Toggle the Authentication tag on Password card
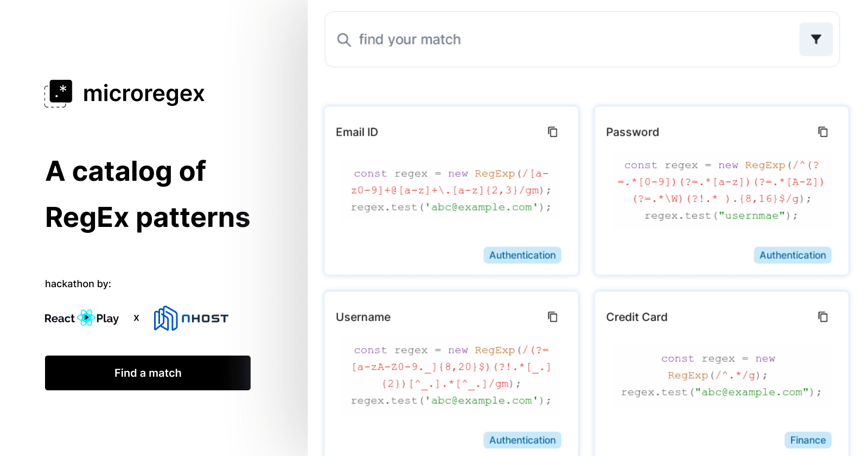The image size is (868, 456). tap(792, 255)
